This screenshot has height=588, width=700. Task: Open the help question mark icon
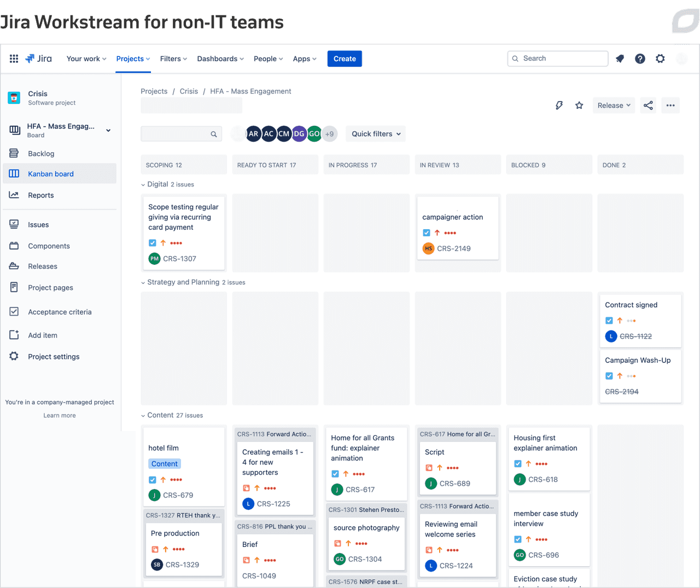coord(640,59)
